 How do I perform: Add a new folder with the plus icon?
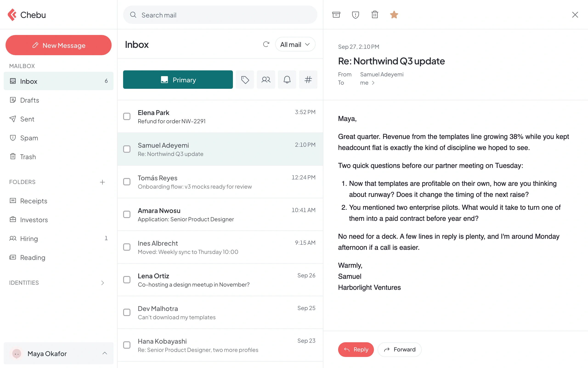tap(102, 182)
